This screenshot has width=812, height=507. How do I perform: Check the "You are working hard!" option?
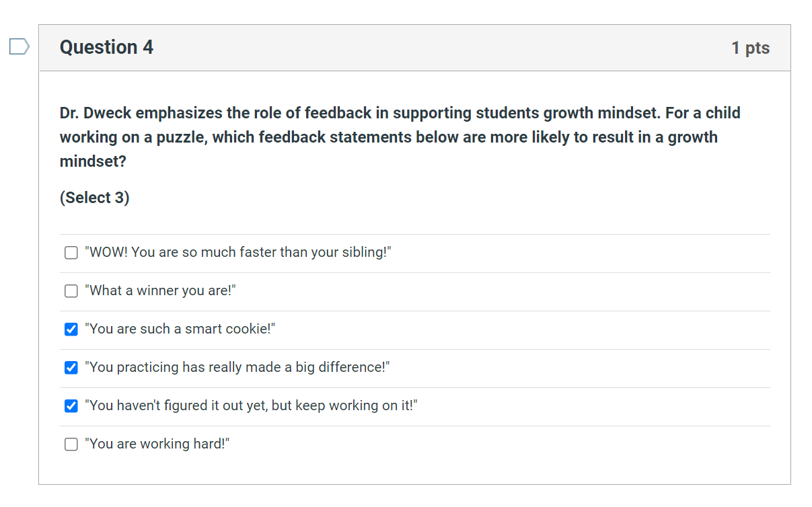pyautogui.click(x=70, y=444)
